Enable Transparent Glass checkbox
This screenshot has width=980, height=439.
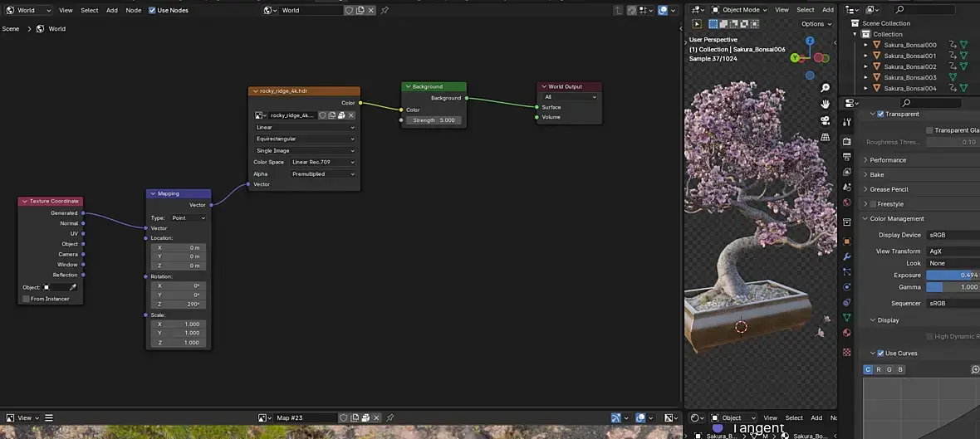click(929, 130)
